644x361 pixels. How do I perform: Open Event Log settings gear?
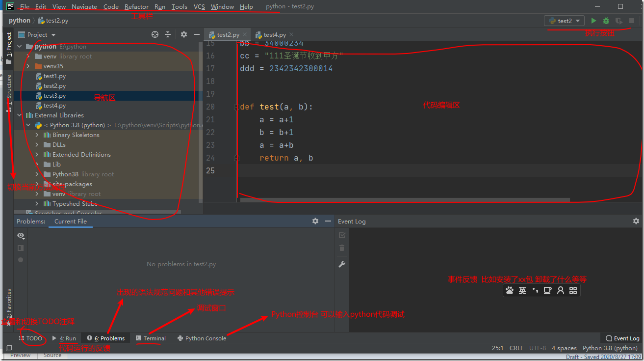point(636,222)
